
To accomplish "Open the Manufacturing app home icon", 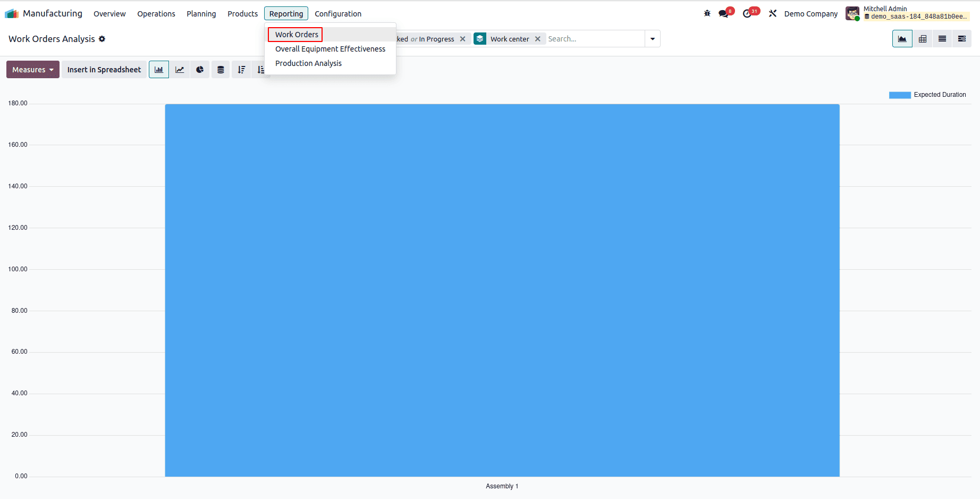I will pyautogui.click(x=12, y=13).
